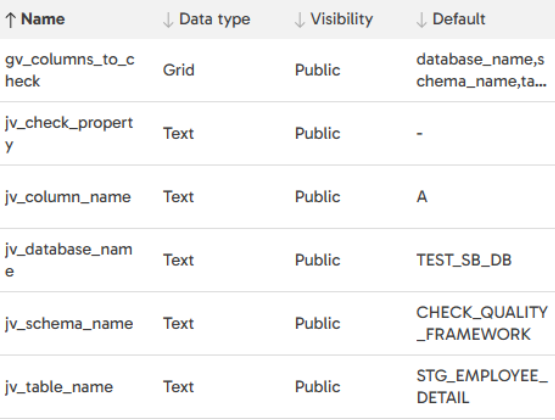
Task: Click the Data type column header text
Action: pyautogui.click(x=214, y=19)
